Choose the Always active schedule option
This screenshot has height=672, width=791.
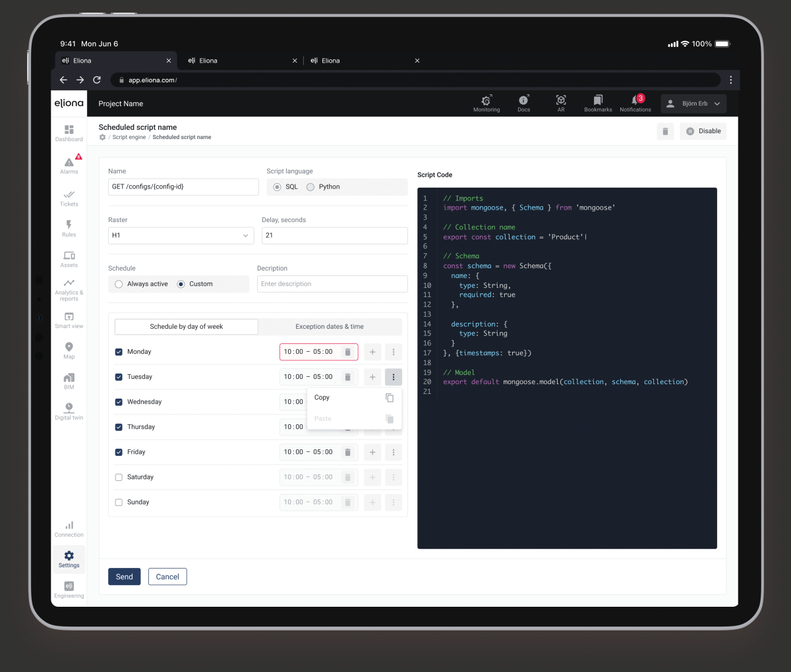coord(119,284)
